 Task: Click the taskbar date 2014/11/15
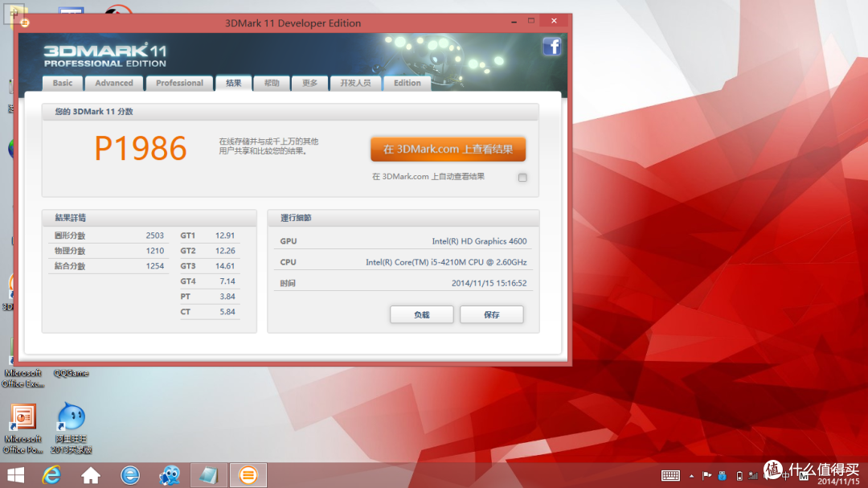tap(838, 482)
